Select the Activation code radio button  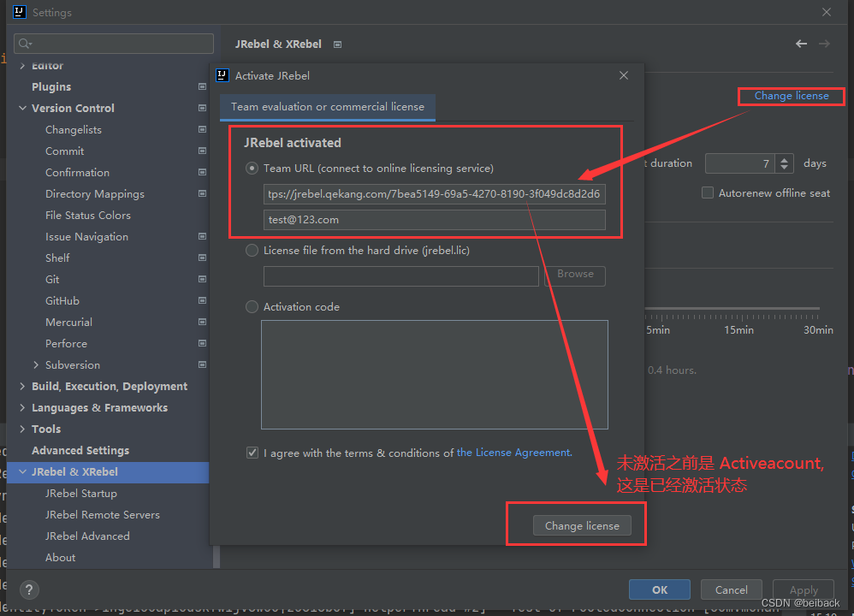coord(252,306)
